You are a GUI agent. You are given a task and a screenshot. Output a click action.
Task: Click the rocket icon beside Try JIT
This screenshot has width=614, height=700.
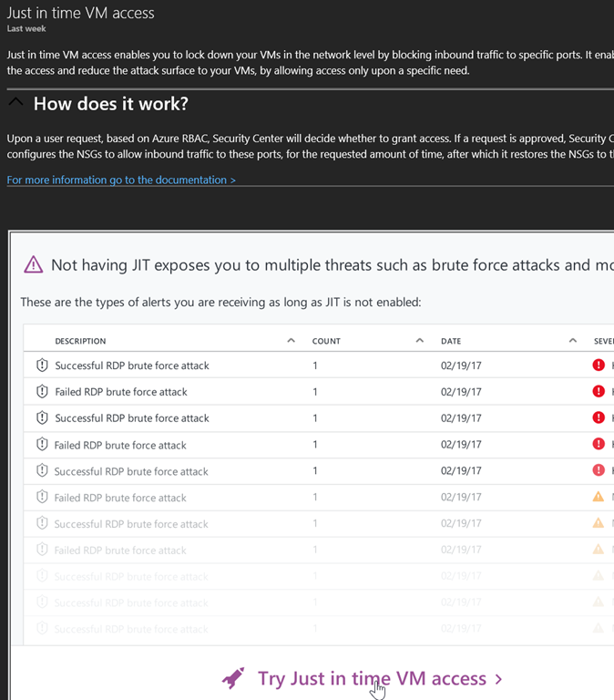coord(233,679)
